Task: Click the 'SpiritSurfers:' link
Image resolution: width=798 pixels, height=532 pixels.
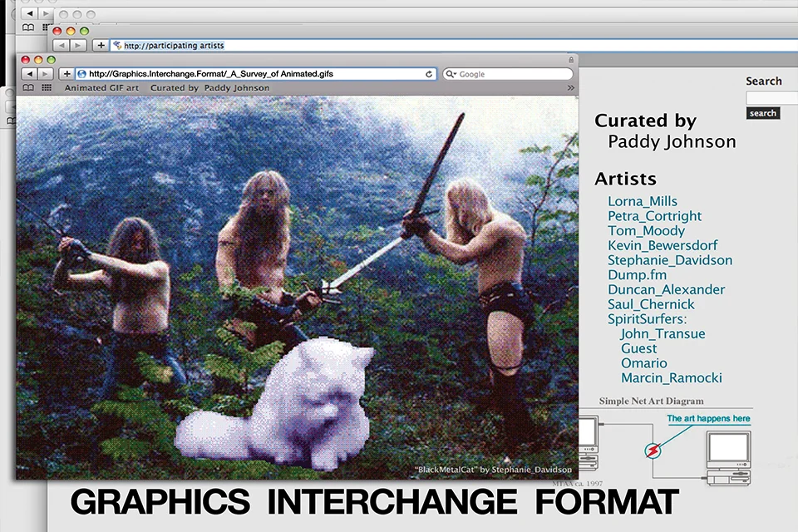Action: [647, 319]
